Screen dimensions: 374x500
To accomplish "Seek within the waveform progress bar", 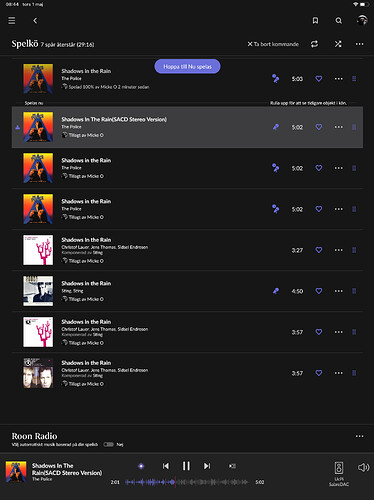I will click(186, 482).
